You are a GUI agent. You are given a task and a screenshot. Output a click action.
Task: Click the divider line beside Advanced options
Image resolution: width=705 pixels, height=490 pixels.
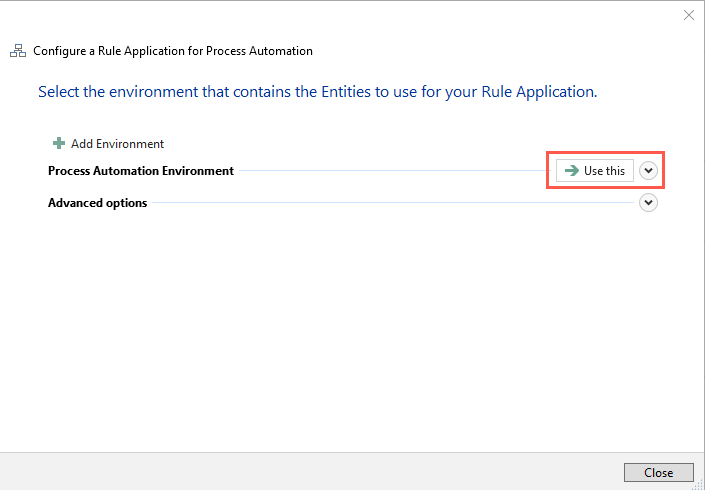(x=390, y=203)
